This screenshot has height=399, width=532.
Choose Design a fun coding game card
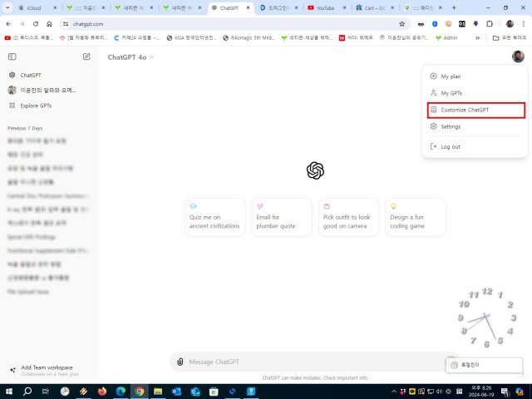point(416,217)
